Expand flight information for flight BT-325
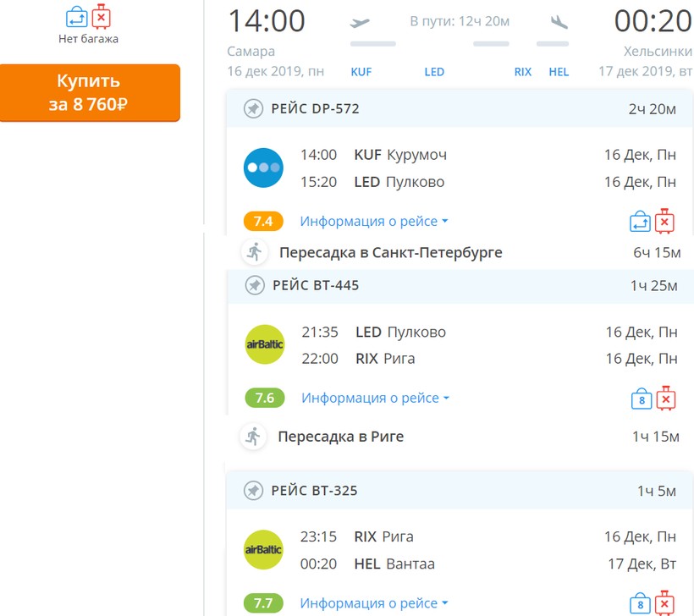The height and width of the screenshot is (616, 694). (373, 603)
